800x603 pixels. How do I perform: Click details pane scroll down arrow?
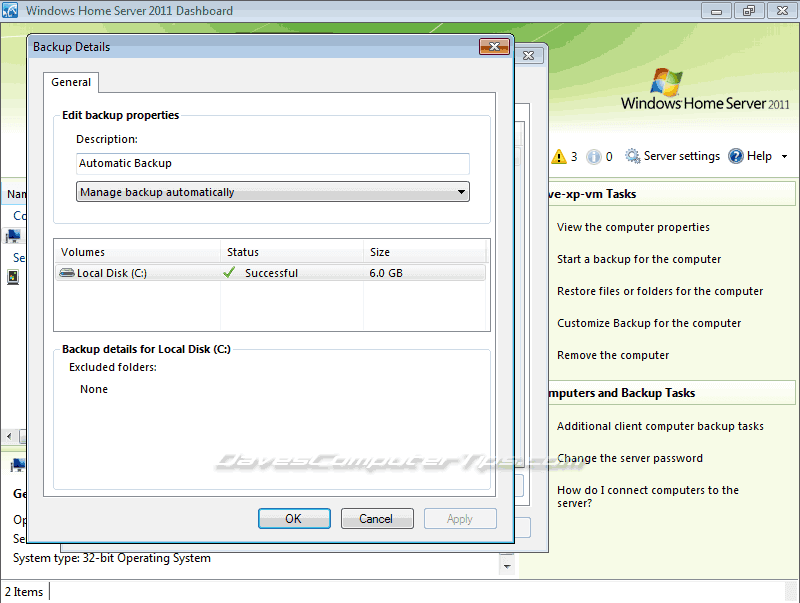pos(507,566)
